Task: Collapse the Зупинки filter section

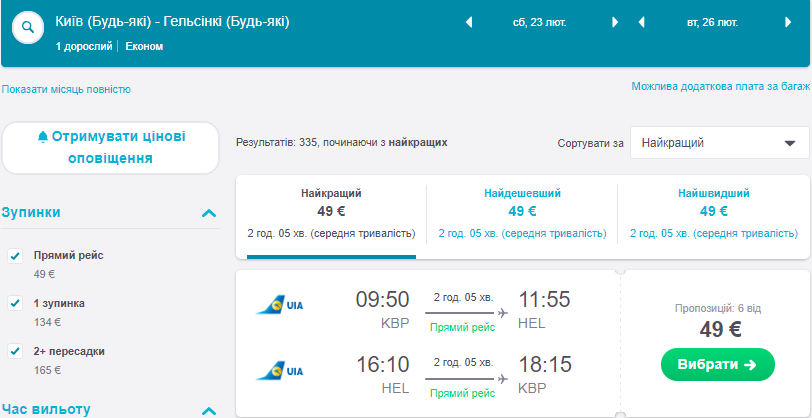Action: click(209, 213)
